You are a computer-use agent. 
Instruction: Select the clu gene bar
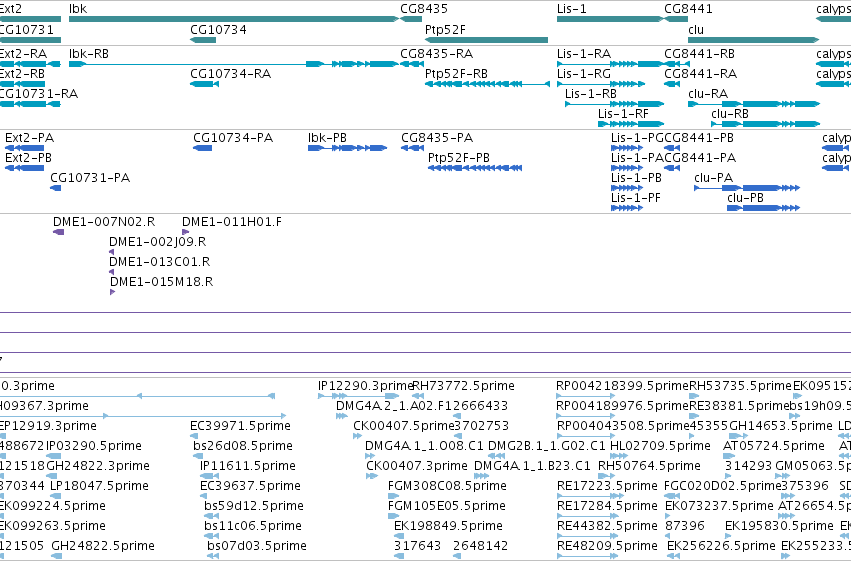click(753, 40)
